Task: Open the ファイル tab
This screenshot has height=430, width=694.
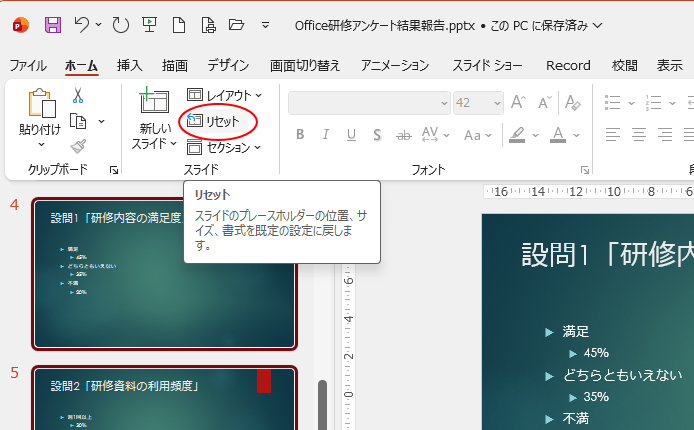Action: point(28,66)
